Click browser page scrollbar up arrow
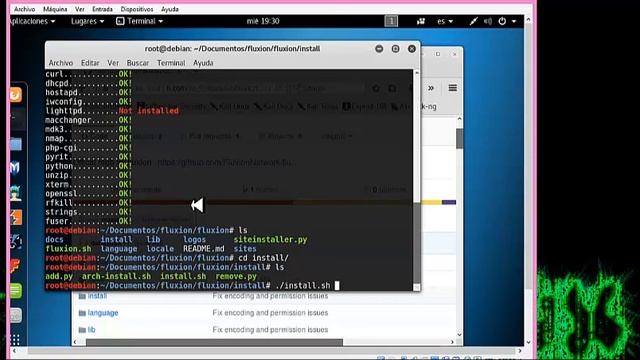Viewport: 640px width, 360px height. click(x=460, y=119)
